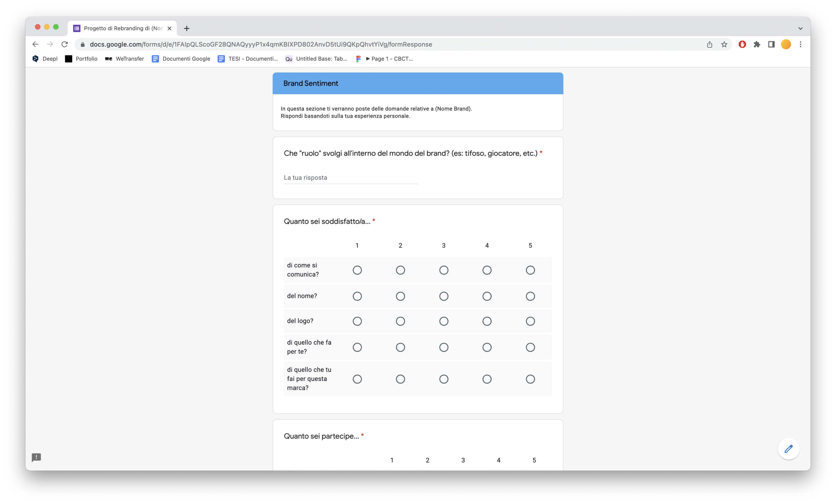Open the orange profile avatar
This screenshot has height=504, width=836.
[x=786, y=44]
